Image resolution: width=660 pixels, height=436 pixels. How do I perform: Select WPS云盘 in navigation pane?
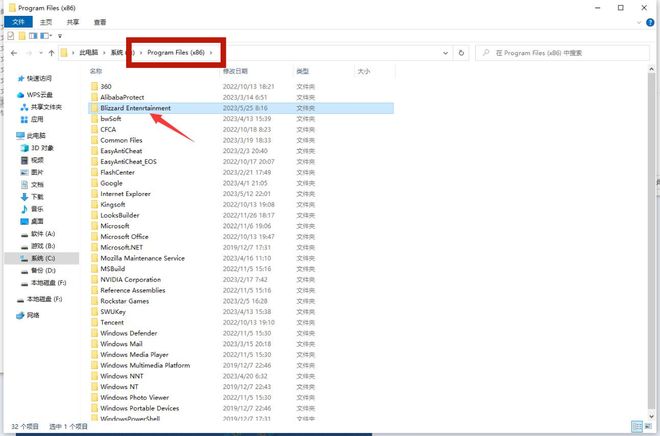(42, 95)
